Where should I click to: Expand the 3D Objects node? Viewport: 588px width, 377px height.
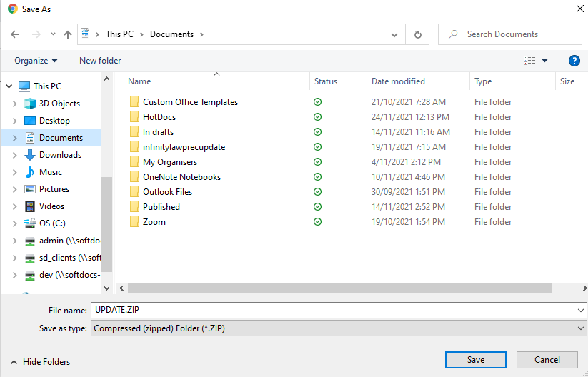tap(14, 104)
